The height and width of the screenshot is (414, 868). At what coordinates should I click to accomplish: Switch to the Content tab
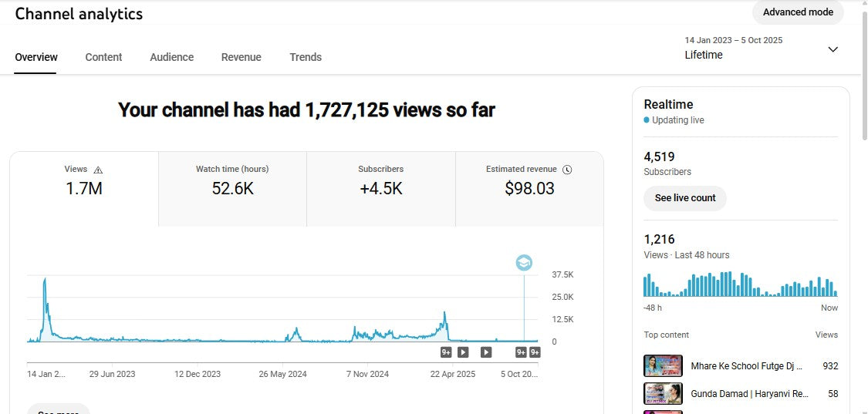[103, 57]
